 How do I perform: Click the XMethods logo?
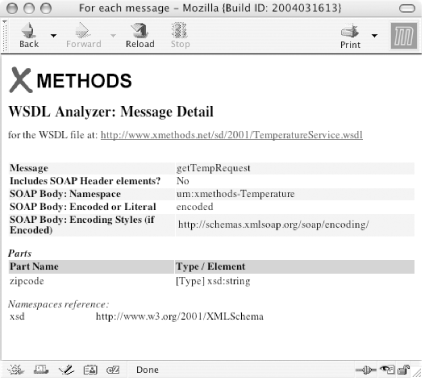(x=70, y=80)
